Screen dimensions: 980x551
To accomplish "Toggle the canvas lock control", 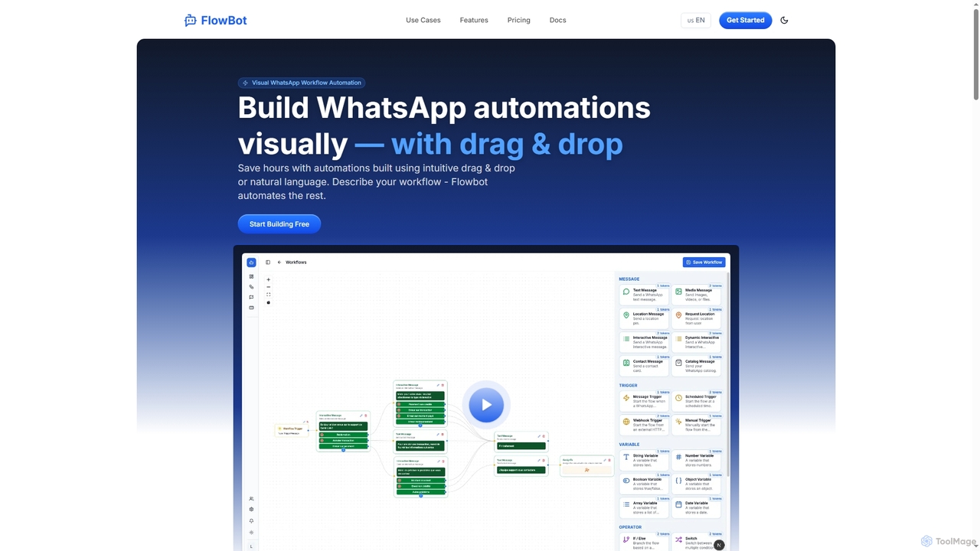I will coord(268,302).
